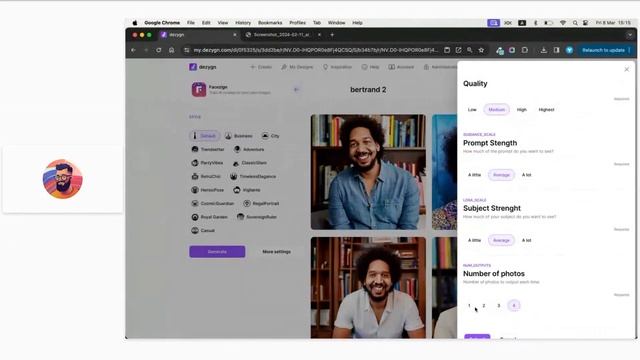Bookmark this page with star icon
Viewport: 640px width, 360px height.
[481, 50]
